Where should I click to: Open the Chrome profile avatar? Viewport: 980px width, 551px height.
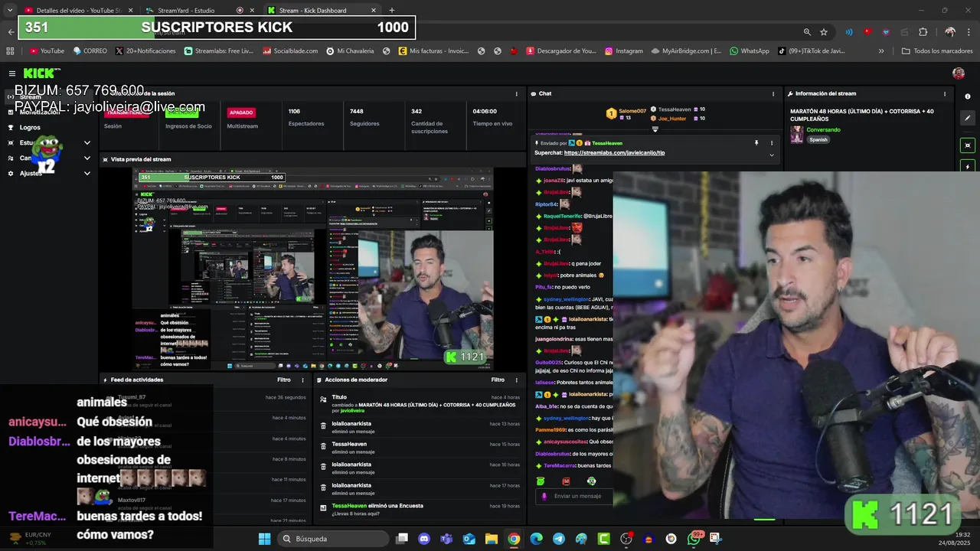pyautogui.click(x=950, y=32)
